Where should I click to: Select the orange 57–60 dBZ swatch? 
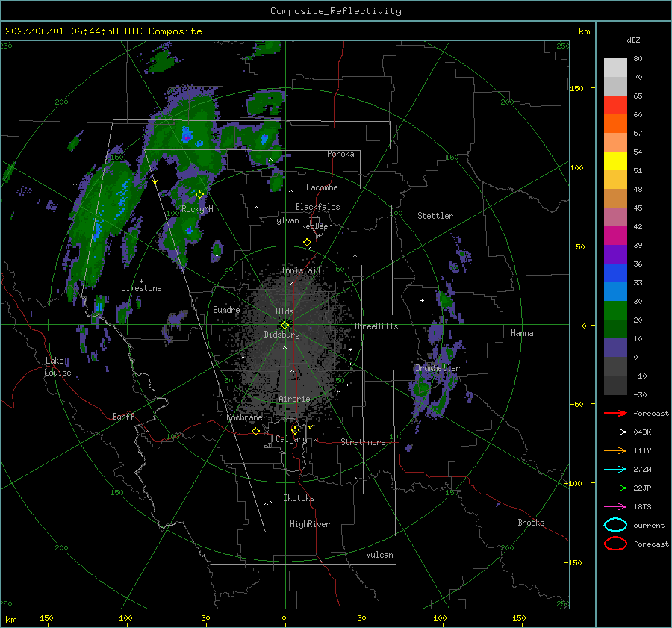tap(615, 124)
